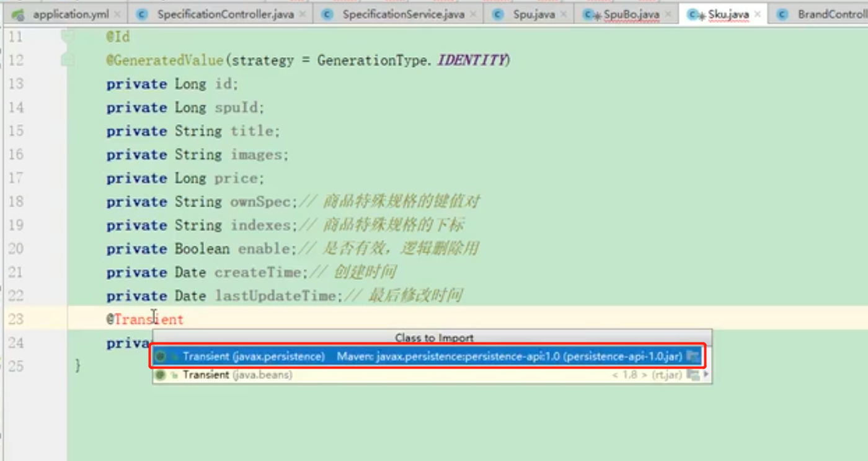
Task: Switch to the SpuBo.java tab
Action: point(632,14)
